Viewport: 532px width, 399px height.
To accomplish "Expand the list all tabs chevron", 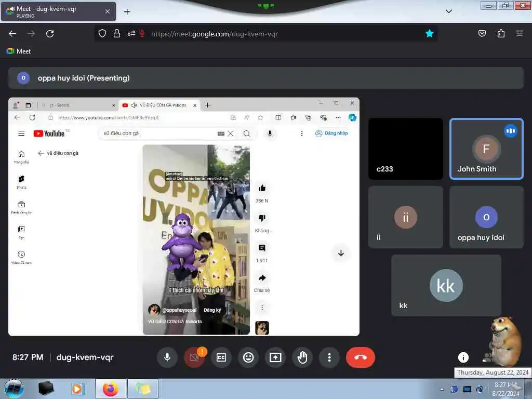I will click(448, 11).
